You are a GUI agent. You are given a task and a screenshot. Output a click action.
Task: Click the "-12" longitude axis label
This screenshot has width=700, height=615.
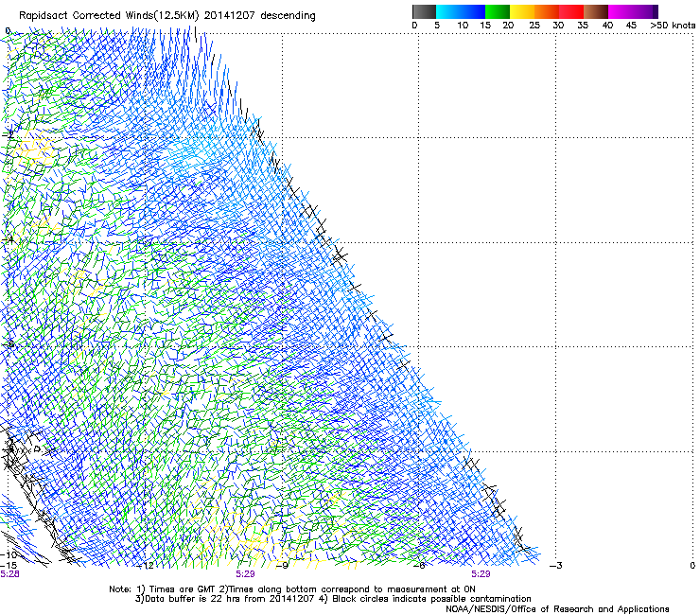pyautogui.click(x=146, y=566)
